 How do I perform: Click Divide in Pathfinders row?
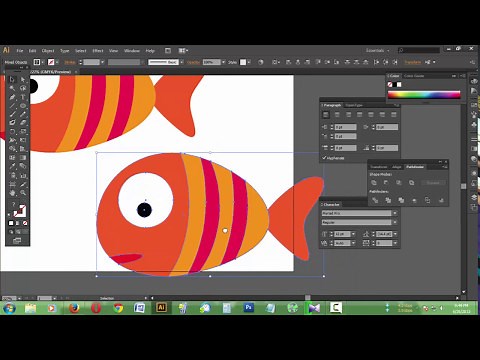pos(375,200)
